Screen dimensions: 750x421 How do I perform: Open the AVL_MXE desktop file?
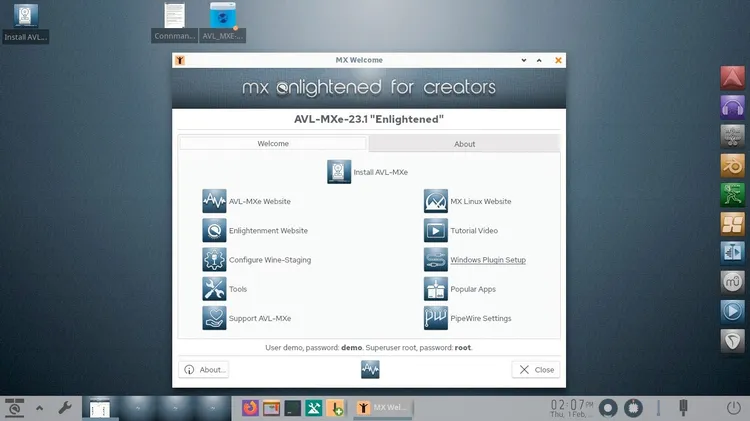coord(222,22)
